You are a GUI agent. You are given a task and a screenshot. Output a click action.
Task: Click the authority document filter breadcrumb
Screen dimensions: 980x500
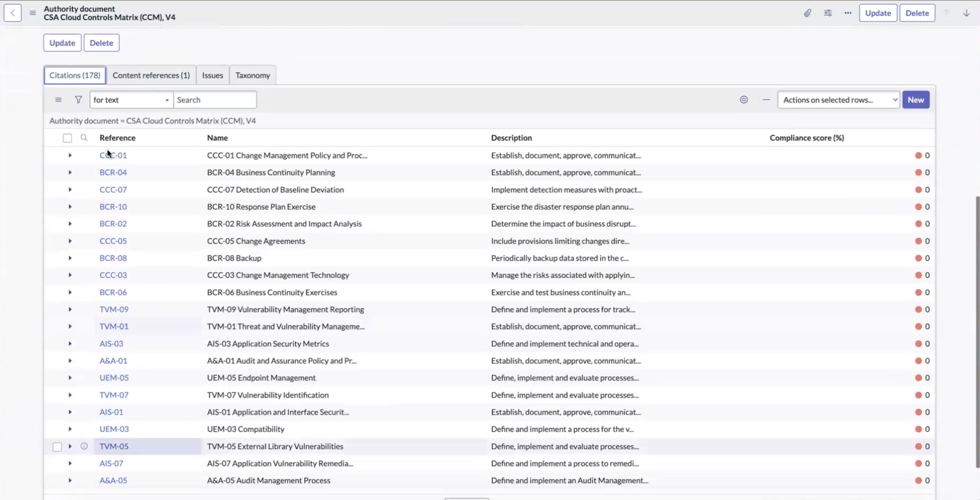152,121
